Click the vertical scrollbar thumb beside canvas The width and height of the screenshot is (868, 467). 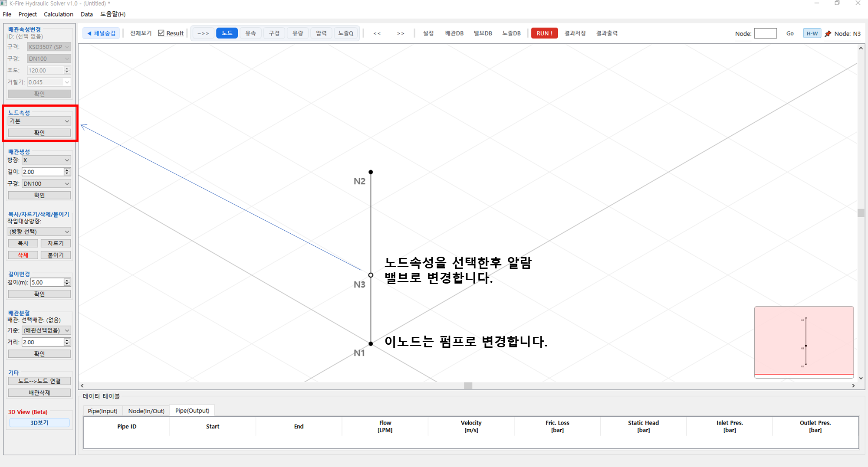(861, 212)
